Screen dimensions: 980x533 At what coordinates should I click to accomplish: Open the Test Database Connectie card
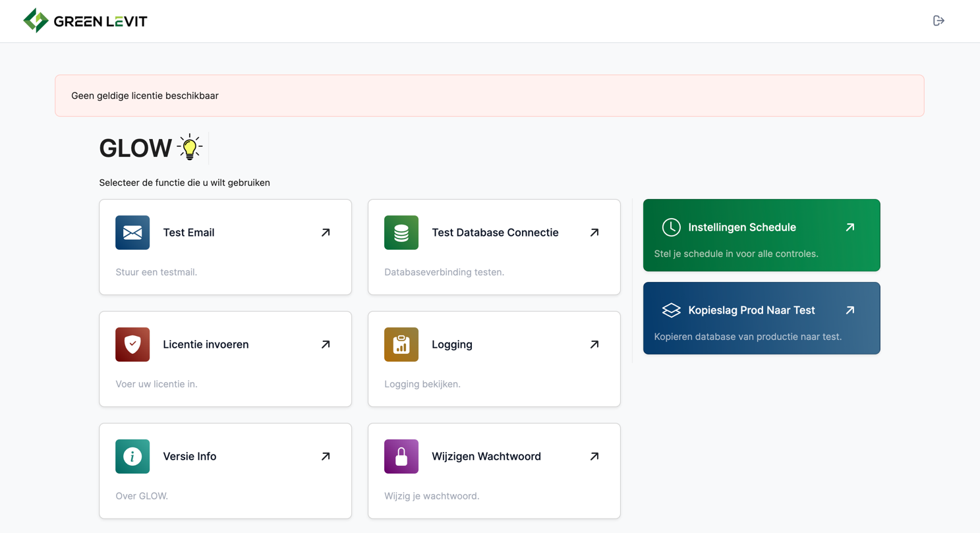point(494,246)
